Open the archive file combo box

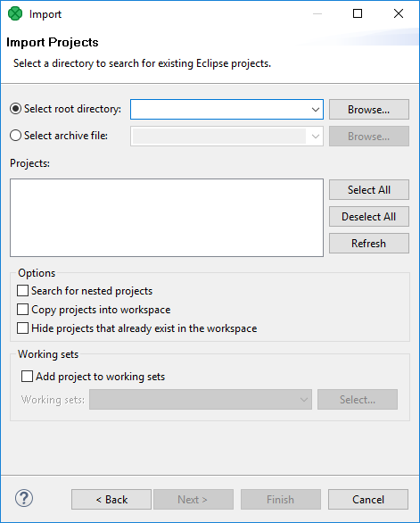coord(226,136)
